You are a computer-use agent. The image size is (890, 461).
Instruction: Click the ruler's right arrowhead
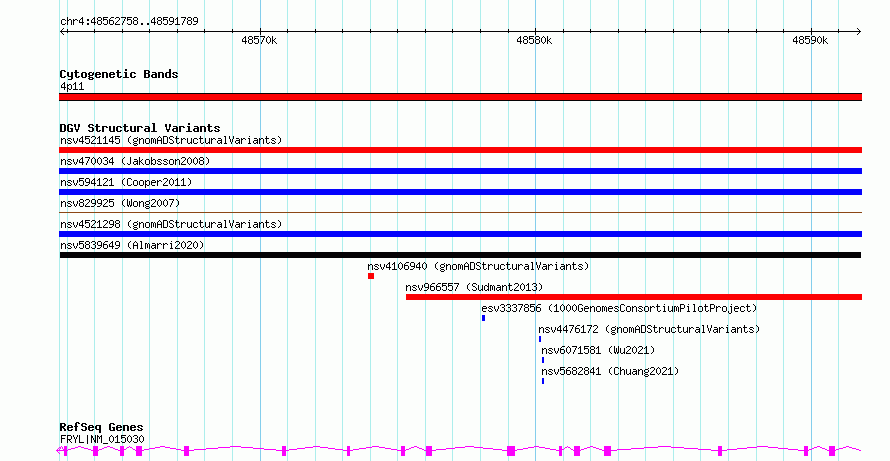[x=858, y=32]
